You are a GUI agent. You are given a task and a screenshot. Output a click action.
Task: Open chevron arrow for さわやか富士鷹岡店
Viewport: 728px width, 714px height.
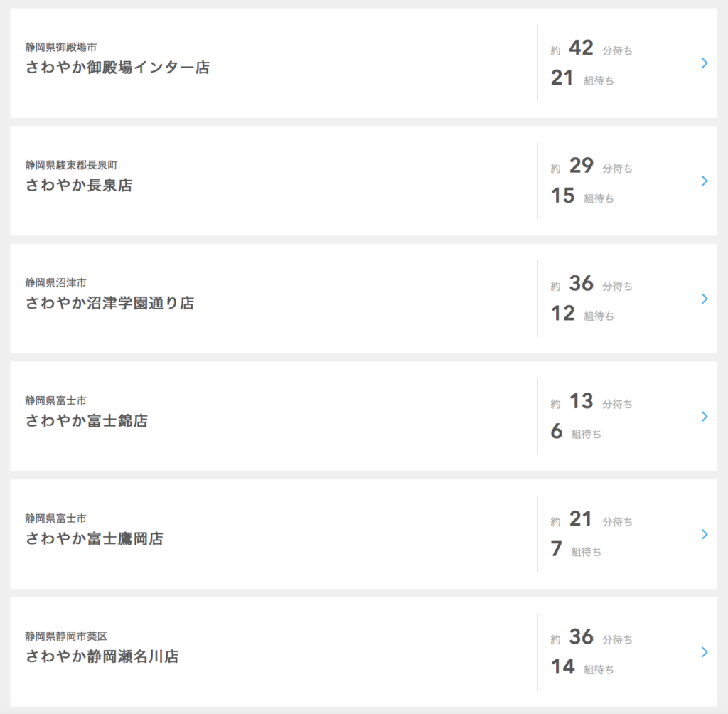coord(705,534)
